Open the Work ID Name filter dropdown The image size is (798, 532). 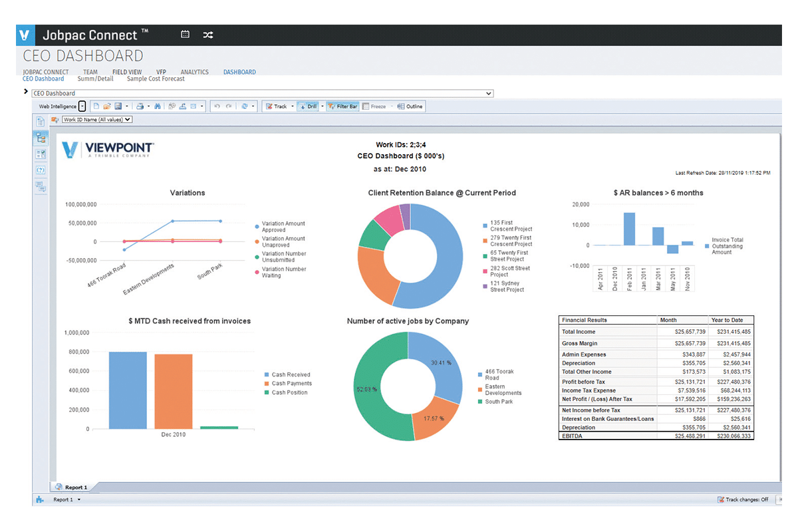point(97,120)
